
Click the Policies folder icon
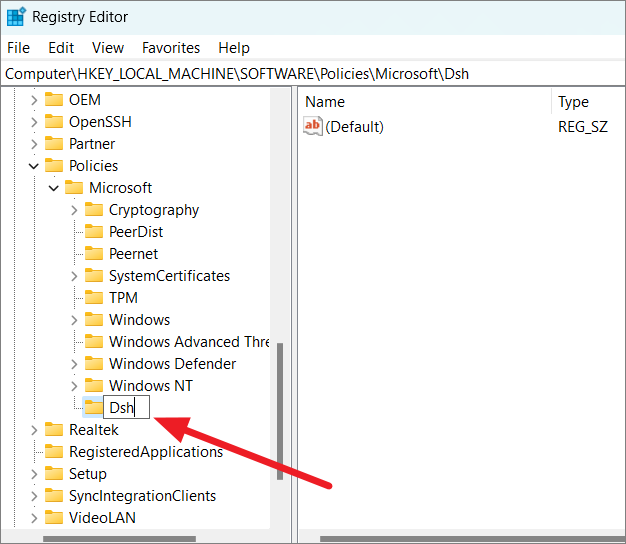pyautogui.click(x=54, y=165)
